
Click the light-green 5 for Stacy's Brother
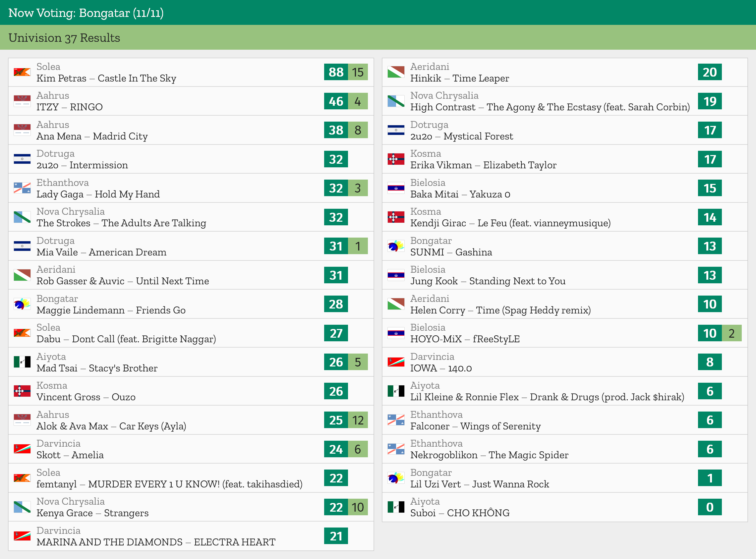point(358,362)
